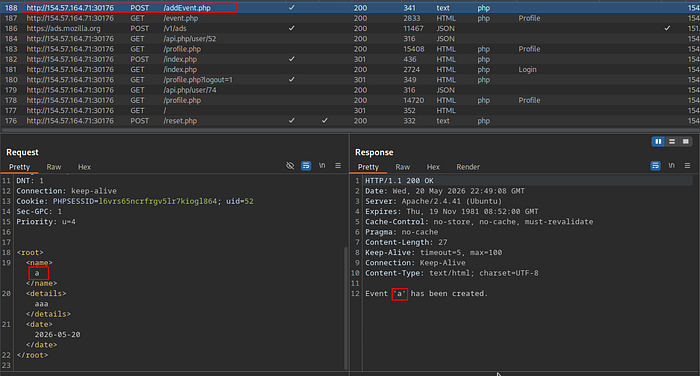Viewport: 700px width, 376px height.
Task: Click the <details> opening tag
Action: coord(46,294)
